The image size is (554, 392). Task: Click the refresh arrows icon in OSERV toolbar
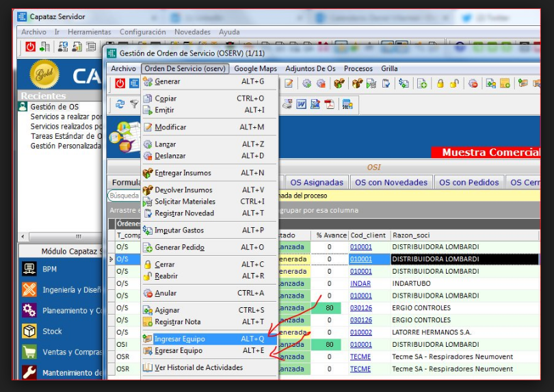point(120,104)
